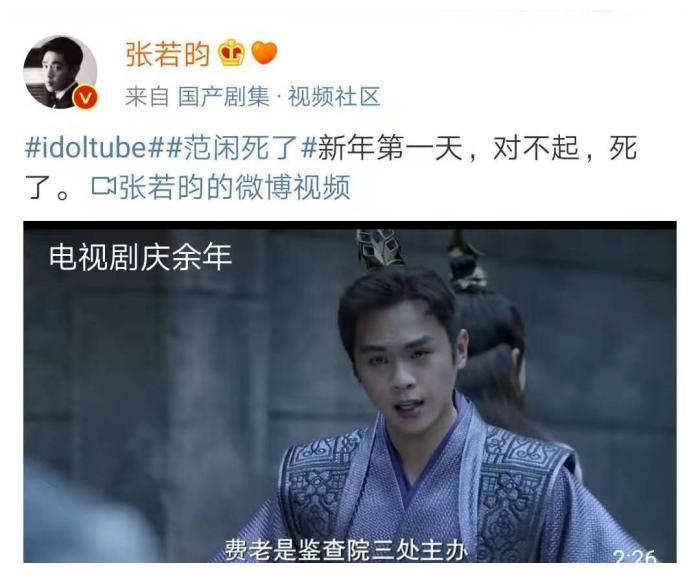Click the 来自 source label

tap(147, 96)
